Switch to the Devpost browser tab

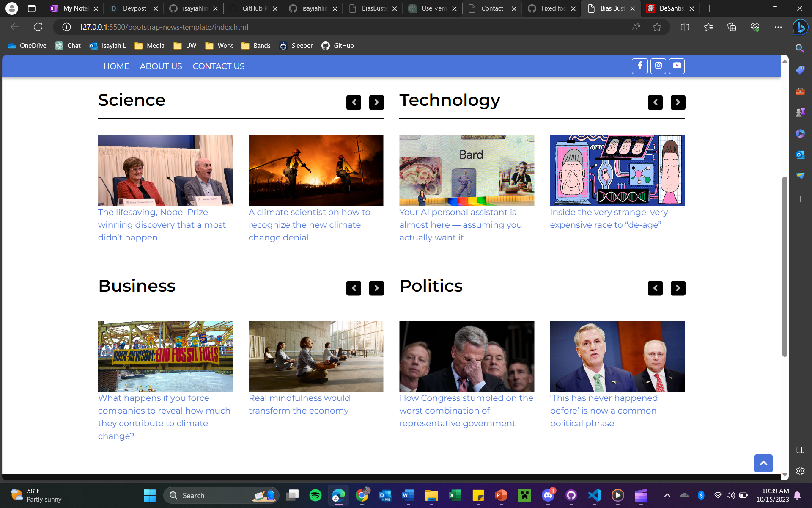(133, 8)
